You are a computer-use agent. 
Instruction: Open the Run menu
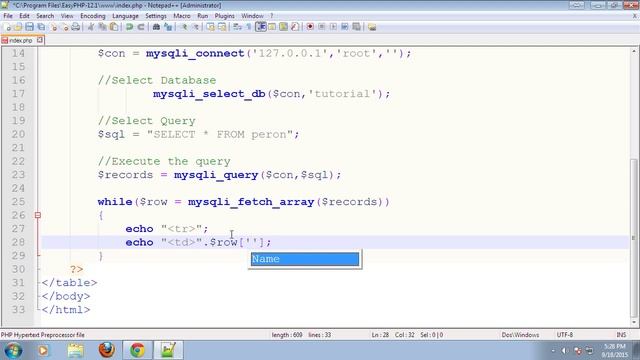coord(202,16)
